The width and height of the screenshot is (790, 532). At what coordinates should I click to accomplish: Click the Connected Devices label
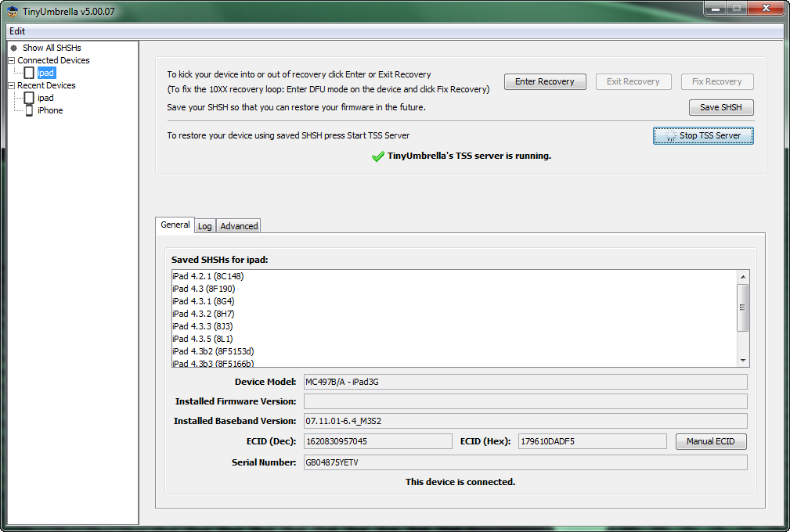[53, 60]
